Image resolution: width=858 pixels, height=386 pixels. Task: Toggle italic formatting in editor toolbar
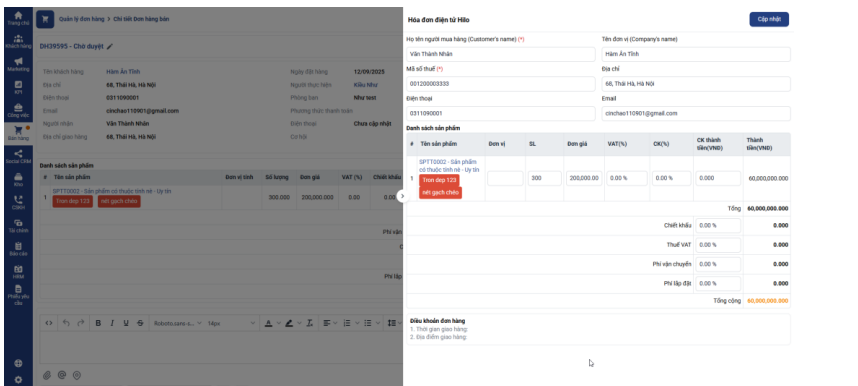click(x=112, y=323)
